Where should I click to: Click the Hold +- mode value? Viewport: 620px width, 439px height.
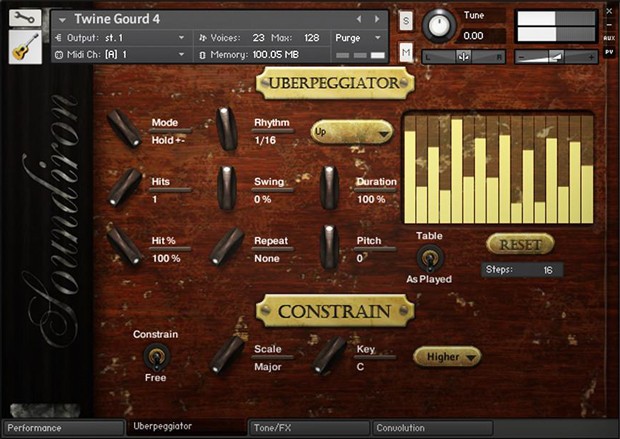pyautogui.click(x=168, y=140)
